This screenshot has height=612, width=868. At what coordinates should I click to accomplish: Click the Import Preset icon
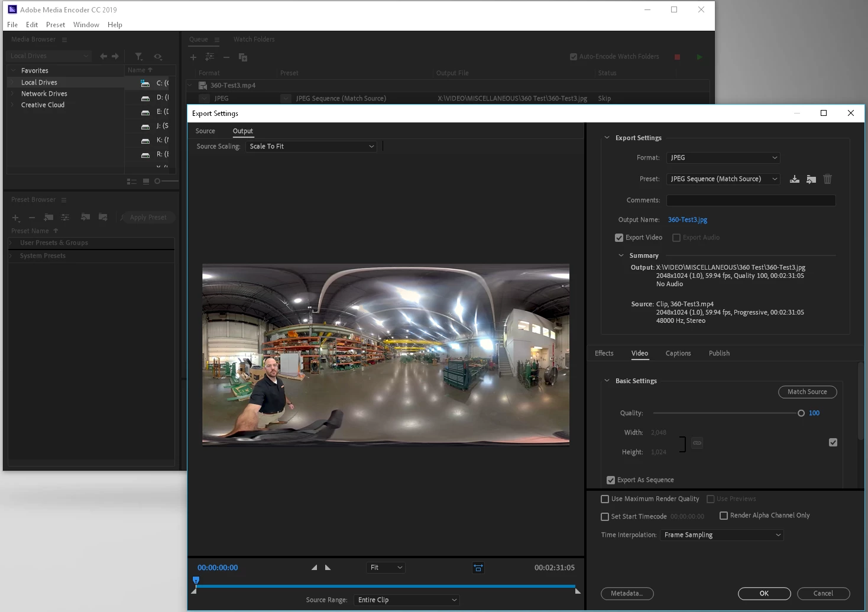coord(811,179)
